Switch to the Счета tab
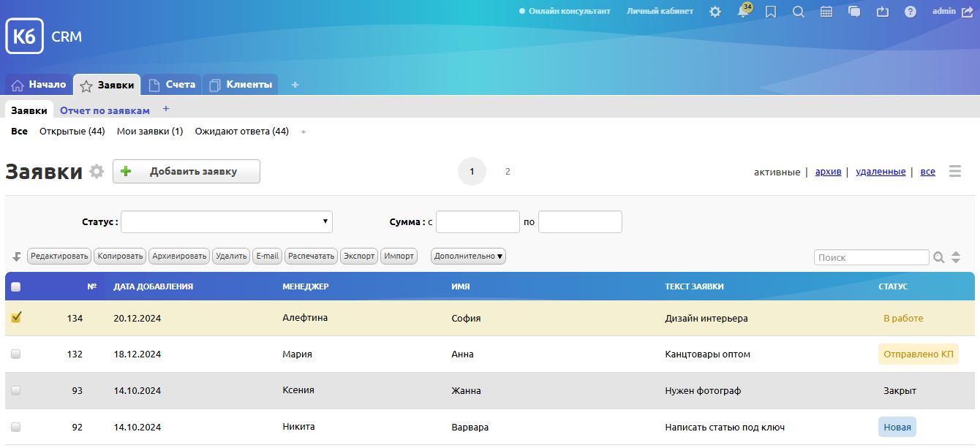The height and width of the screenshot is (448, 980). (172, 85)
